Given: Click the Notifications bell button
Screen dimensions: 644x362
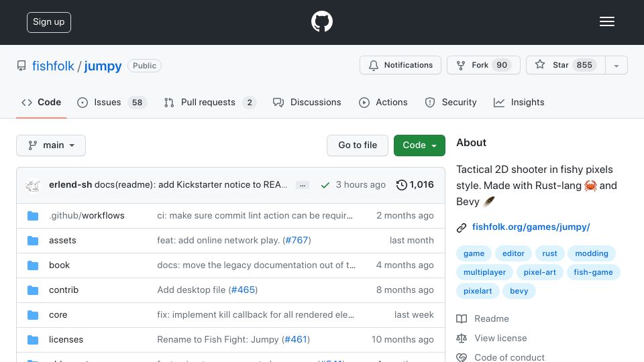Looking at the screenshot, I should click(x=400, y=65).
